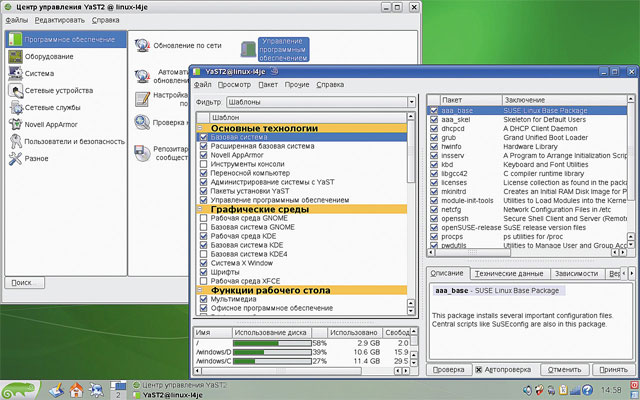Screen dimensions: 640x400
Task: Select the Программное обеспечение category icon
Action: (15, 39)
